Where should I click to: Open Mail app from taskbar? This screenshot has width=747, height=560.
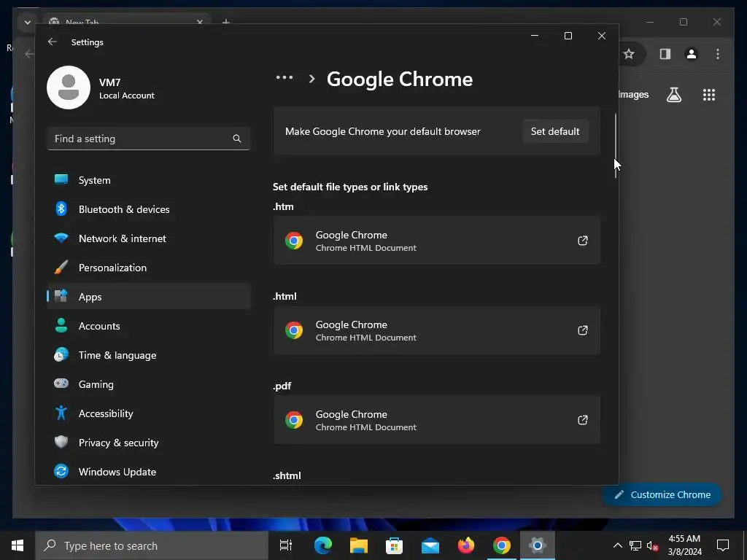click(x=430, y=545)
